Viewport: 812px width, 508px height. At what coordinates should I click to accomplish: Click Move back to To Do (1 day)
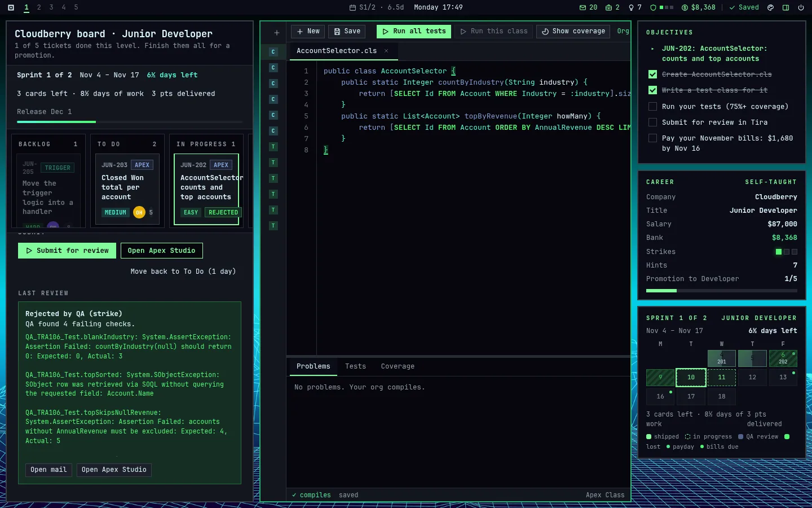tap(183, 271)
